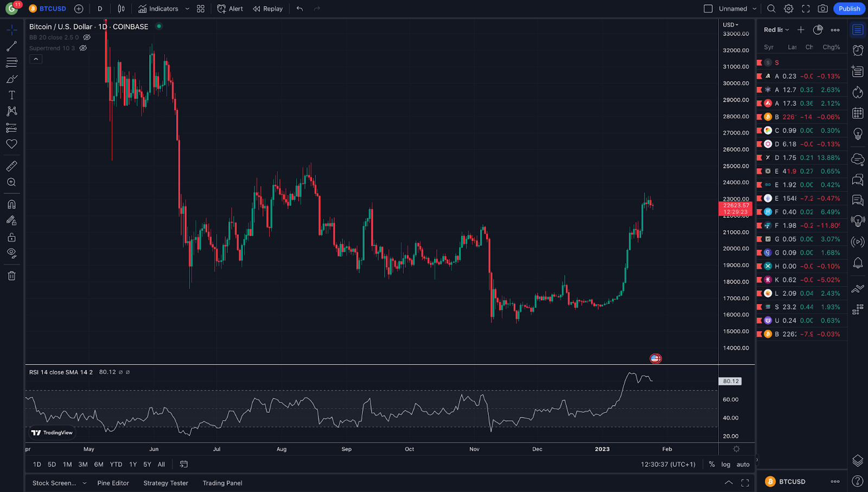Select the ruler measure tool
This screenshot has height=492, width=868.
click(11, 166)
